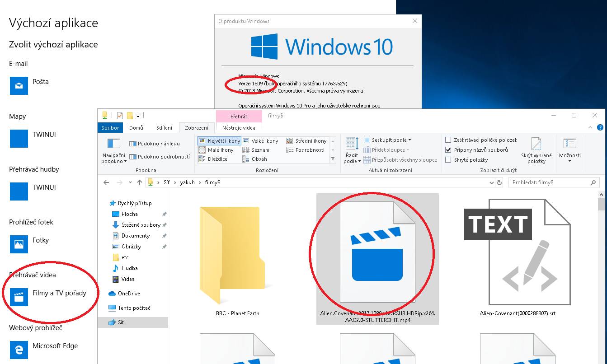Screen dimensions: 607x364
Task: Uncheck Přípony názvů souborů checkbox
Action: coord(477,150)
